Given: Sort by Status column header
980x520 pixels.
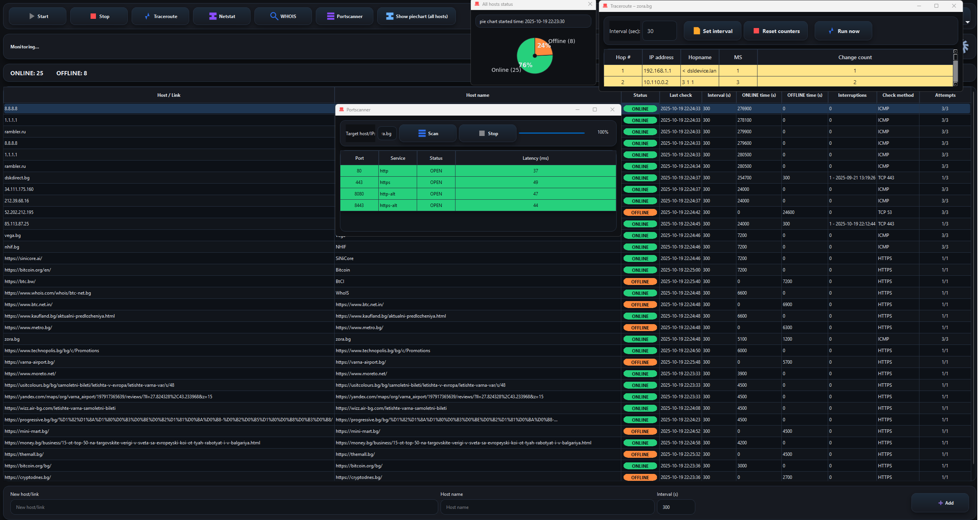Looking at the screenshot, I should click(x=640, y=95).
